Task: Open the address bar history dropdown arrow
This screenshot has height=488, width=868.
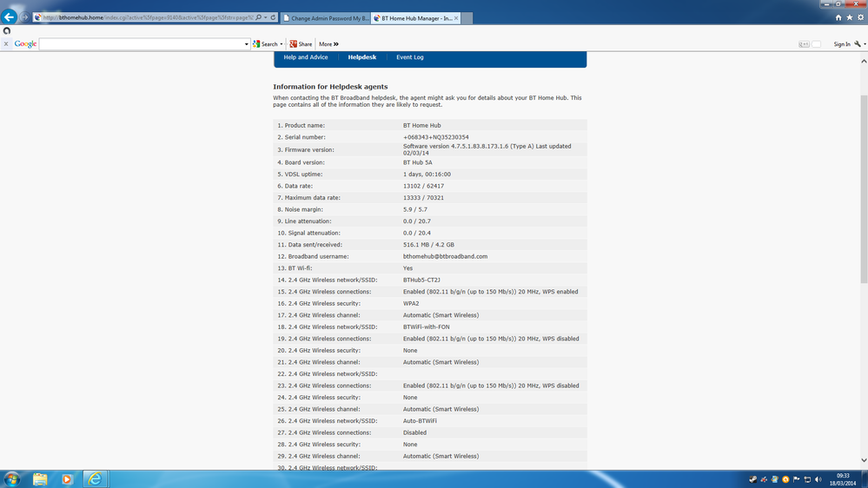Action: point(266,17)
